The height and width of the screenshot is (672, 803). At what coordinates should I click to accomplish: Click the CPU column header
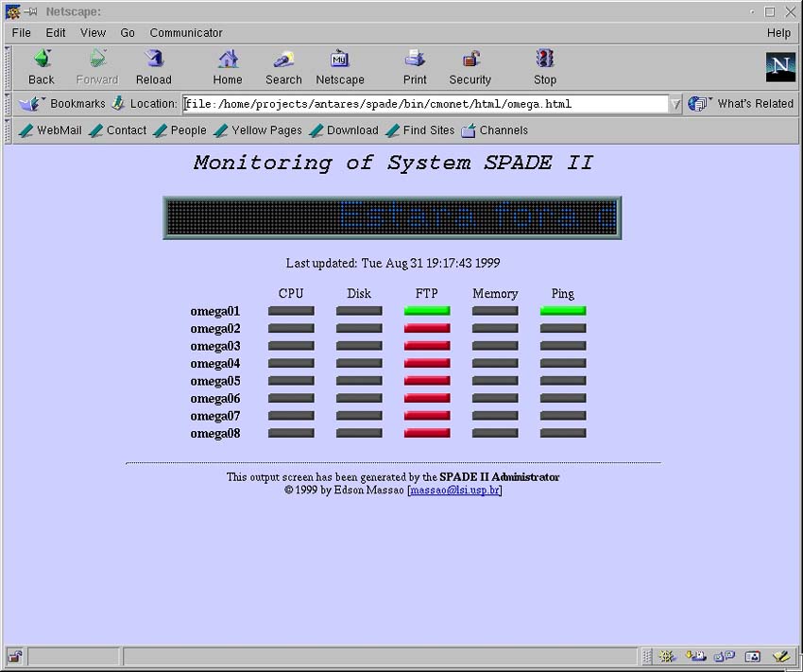(x=291, y=294)
